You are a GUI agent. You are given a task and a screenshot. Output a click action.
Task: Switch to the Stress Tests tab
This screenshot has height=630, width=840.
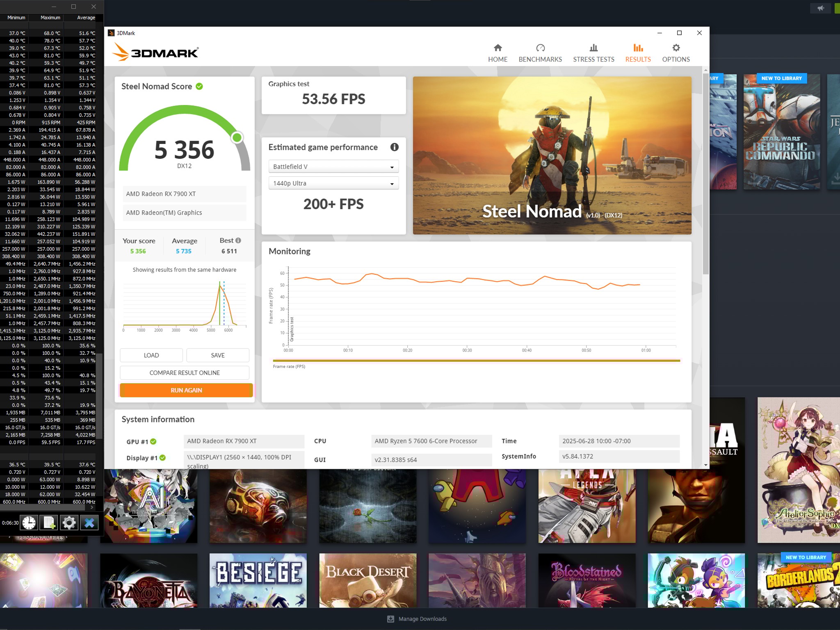click(x=593, y=53)
